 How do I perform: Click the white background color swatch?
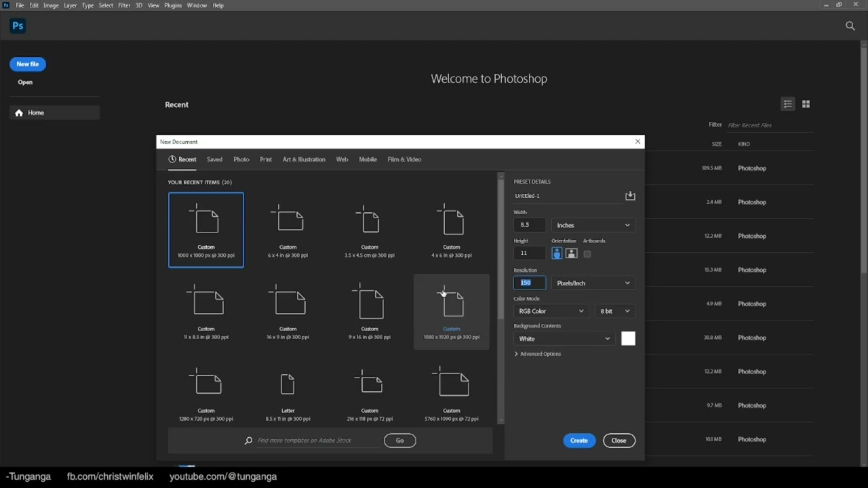pyautogui.click(x=629, y=339)
